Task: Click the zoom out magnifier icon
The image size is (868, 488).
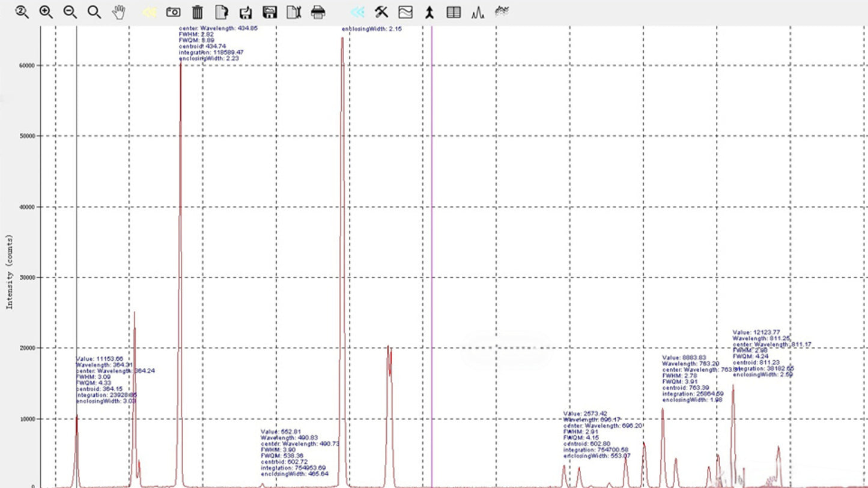Action: [x=70, y=12]
